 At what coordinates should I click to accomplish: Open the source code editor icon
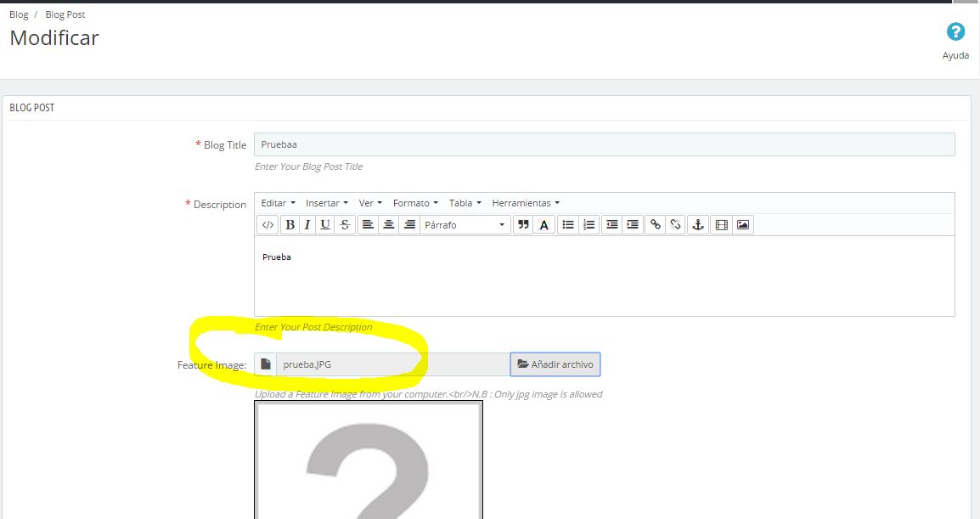coord(268,225)
